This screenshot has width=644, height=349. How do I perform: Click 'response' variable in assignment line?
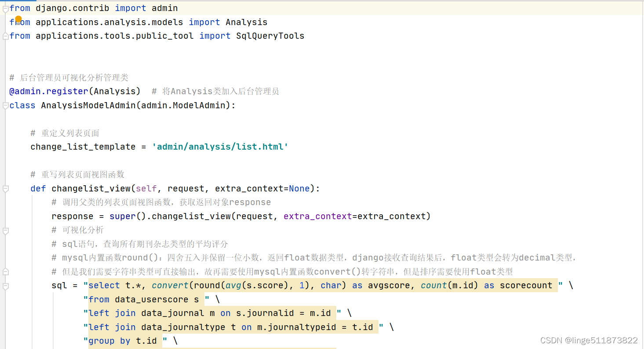(73, 216)
